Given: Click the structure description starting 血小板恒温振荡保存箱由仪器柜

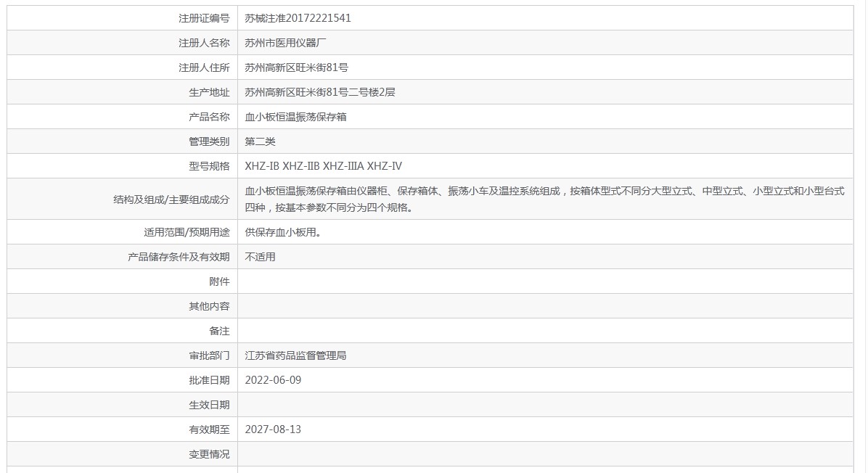Looking at the screenshot, I should coord(545,200).
